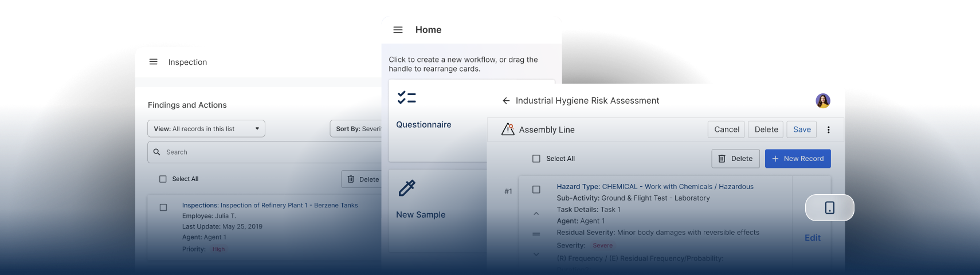Toggle Select All in Findings and Actions

click(163, 179)
